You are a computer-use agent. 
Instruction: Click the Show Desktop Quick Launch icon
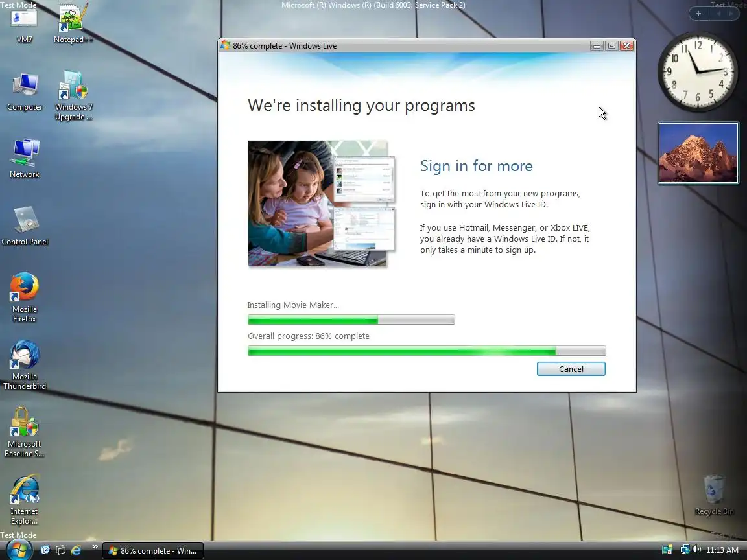click(x=45, y=550)
